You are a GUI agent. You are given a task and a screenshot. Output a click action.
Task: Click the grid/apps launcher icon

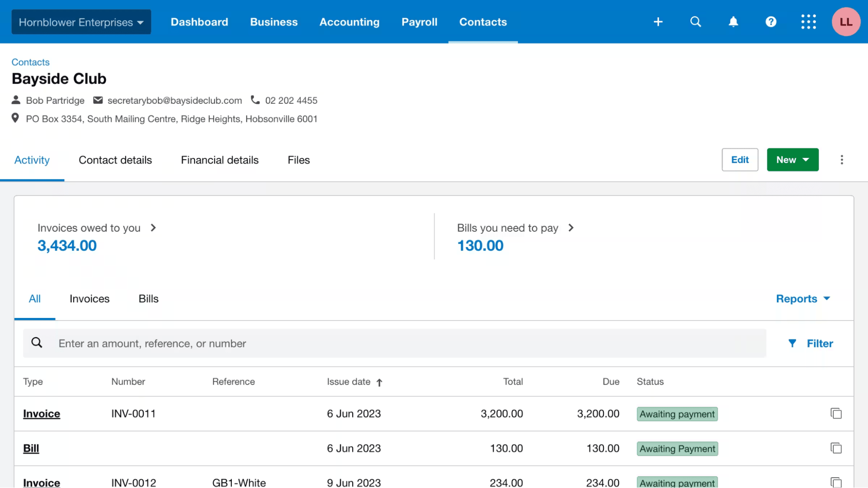click(809, 21)
